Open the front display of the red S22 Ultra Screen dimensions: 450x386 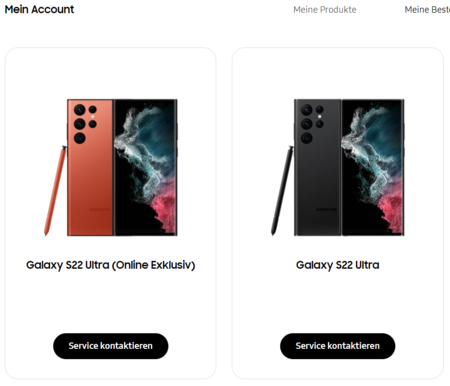click(145, 168)
